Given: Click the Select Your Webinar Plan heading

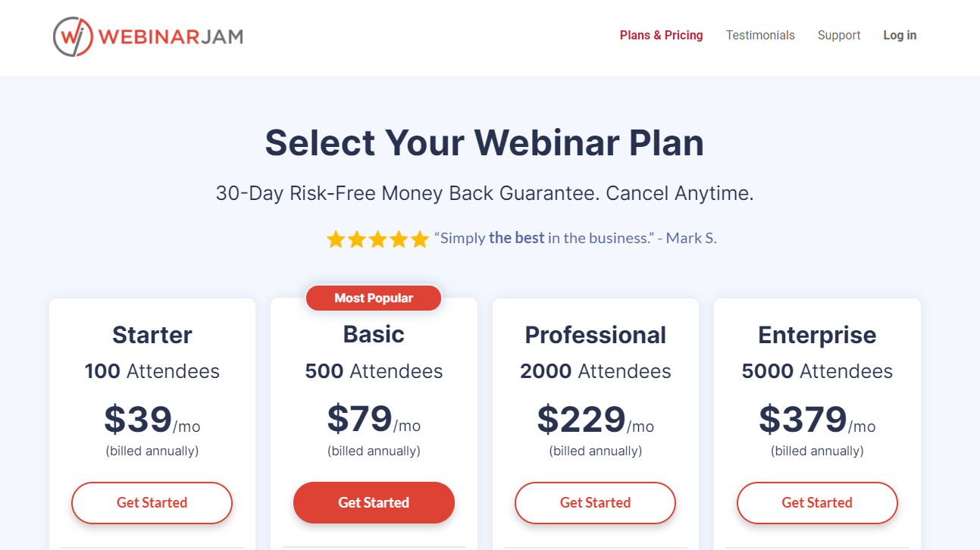Looking at the screenshot, I should pos(484,142).
